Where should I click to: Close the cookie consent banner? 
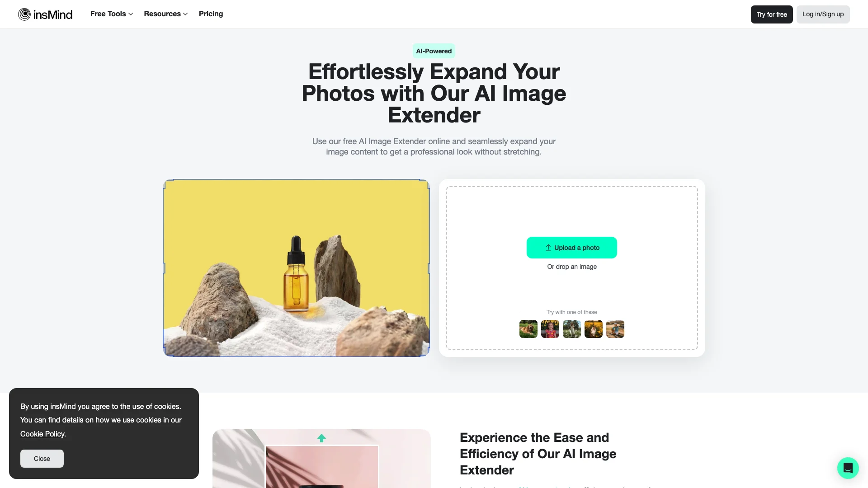(42, 459)
